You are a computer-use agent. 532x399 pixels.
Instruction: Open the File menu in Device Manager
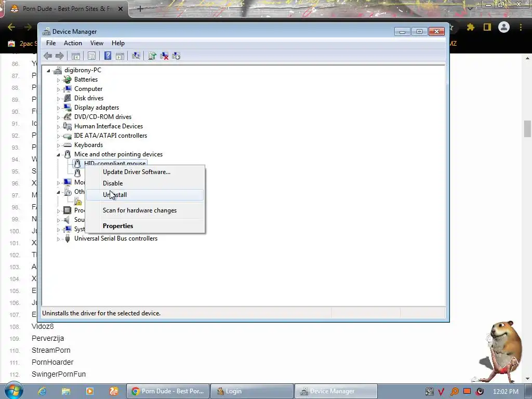click(x=51, y=43)
